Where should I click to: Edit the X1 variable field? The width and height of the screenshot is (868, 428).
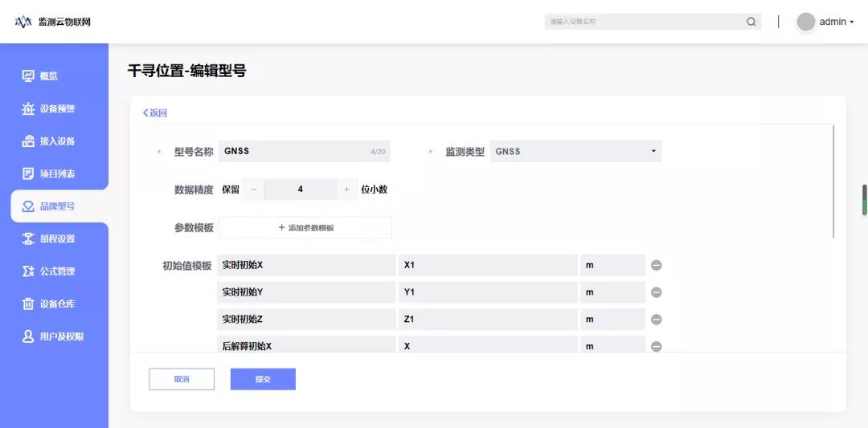489,266
